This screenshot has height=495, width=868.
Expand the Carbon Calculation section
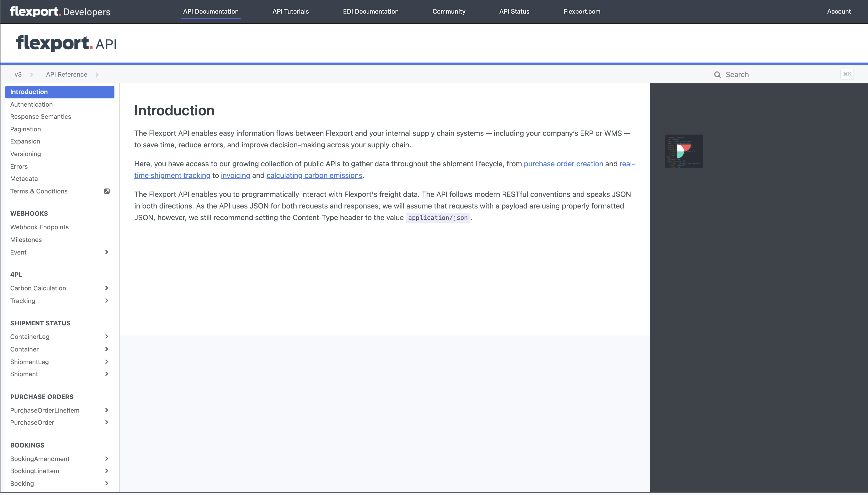(106, 288)
